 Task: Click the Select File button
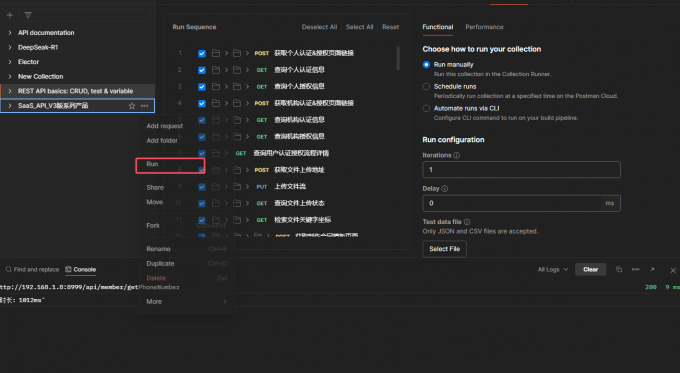coord(445,249)
